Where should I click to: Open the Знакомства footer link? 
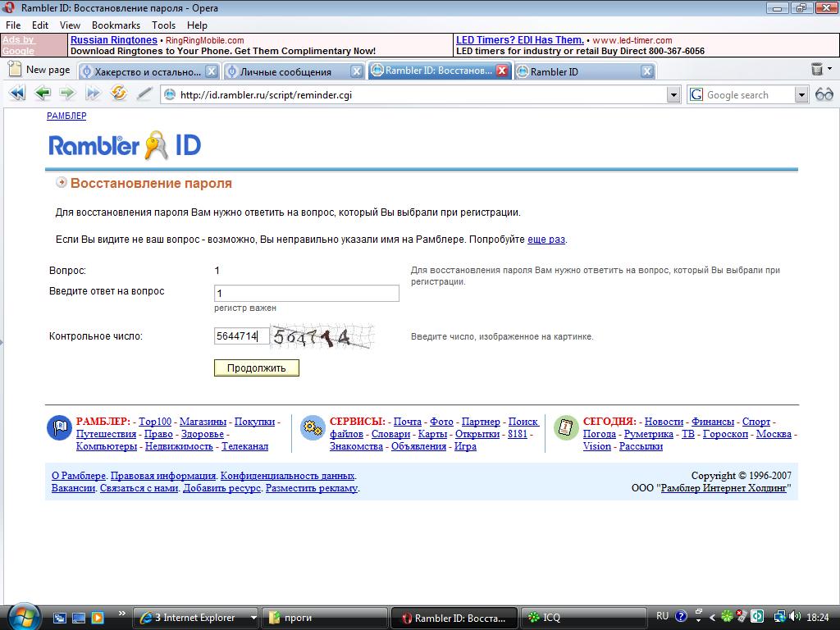pyautogui.click(x=356, y=446)
